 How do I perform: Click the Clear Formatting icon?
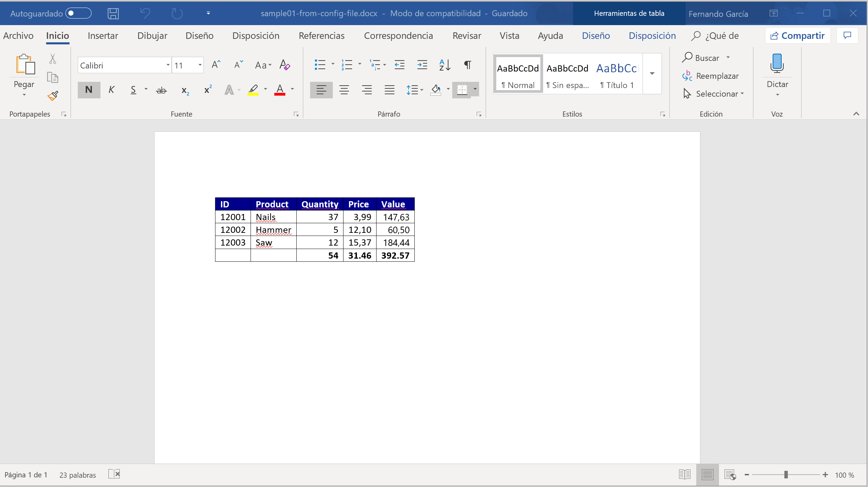tap(285, 65)
